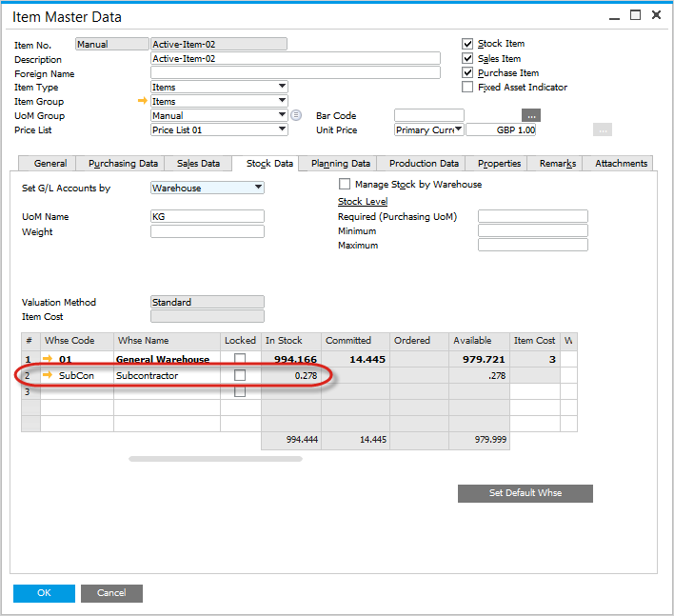Open warehouse 01 via its link arrow
The height and width of the screenshot is (616, 674).
point(49,360)
